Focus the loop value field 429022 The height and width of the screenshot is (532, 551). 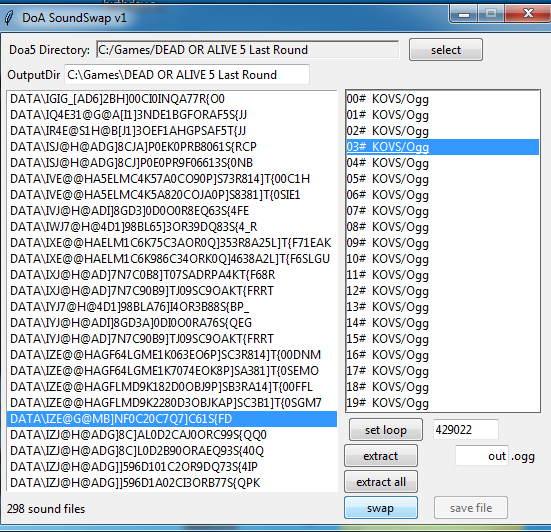(x=466, y=429)
